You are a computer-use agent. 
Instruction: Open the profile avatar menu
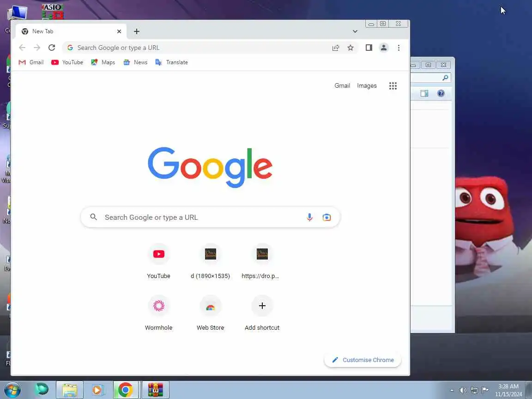tap(384, 48)
